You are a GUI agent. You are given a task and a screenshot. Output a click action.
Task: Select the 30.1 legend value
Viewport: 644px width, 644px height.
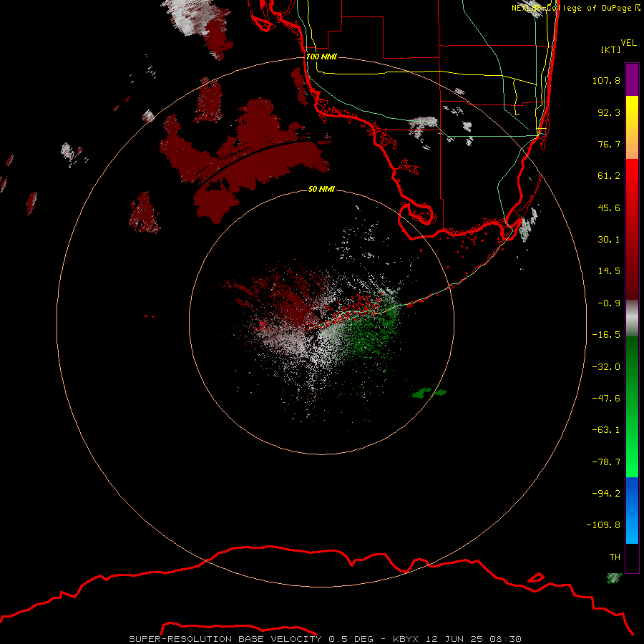click(609, 240)
